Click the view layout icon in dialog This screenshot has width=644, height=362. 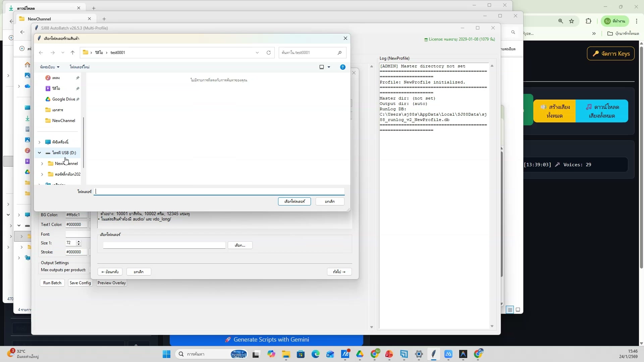coord(322,67)
